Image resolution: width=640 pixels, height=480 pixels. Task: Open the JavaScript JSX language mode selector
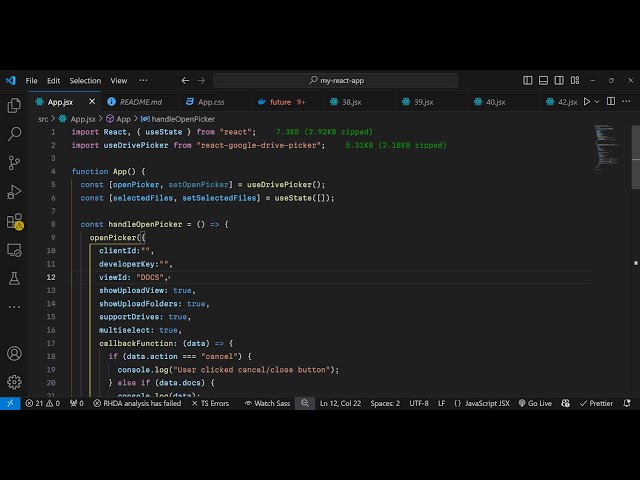[481, 403]
